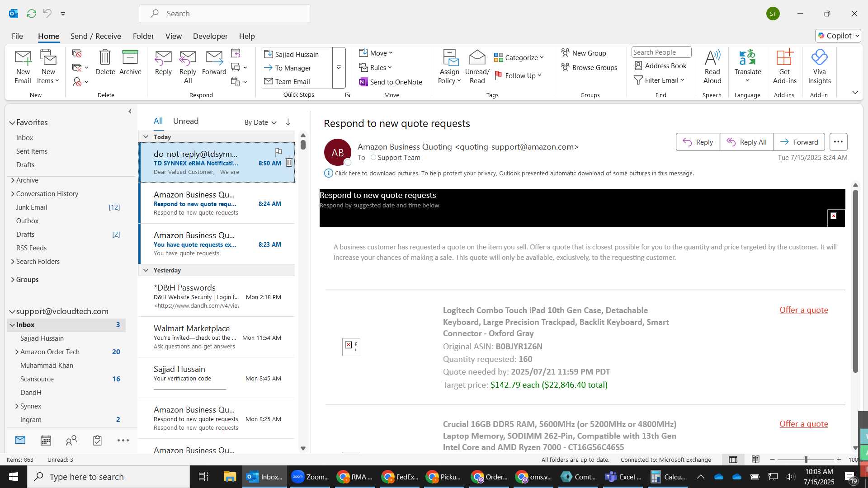868x488 pixels.
Task: Click the Send to OneNote icon
Action: pyautogui.click(x=391, y=82)
